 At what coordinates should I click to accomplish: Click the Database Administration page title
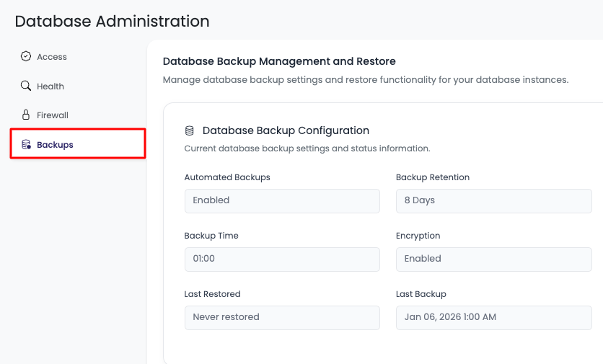point(113,21)
